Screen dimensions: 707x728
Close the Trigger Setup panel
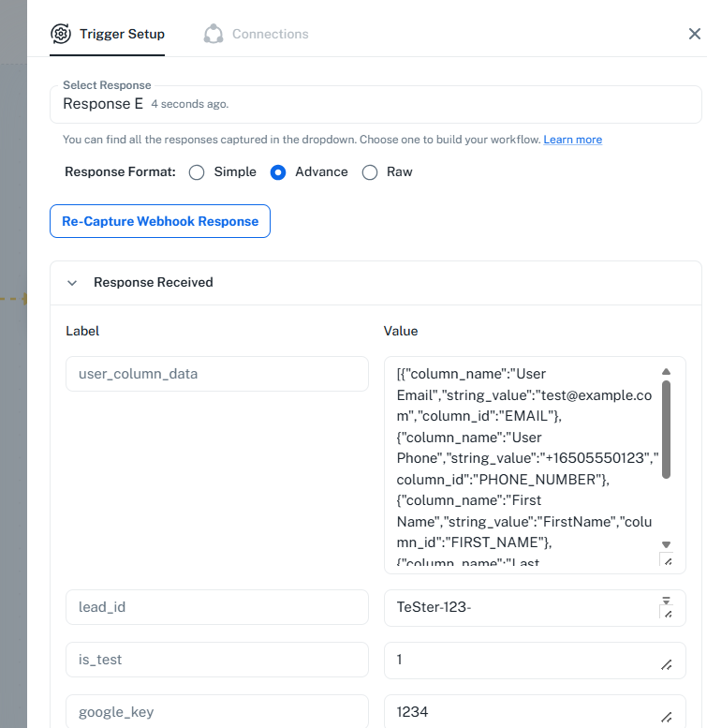694,34
